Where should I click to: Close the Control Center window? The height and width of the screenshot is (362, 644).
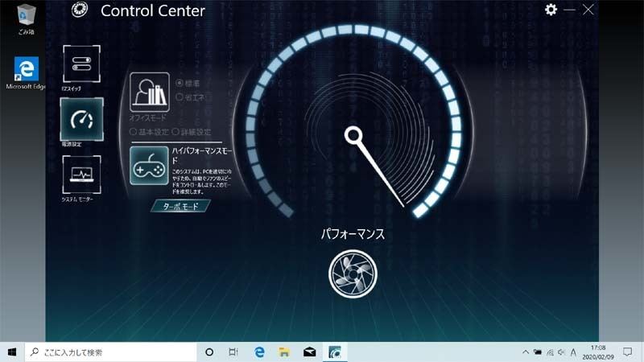(588, 10)
